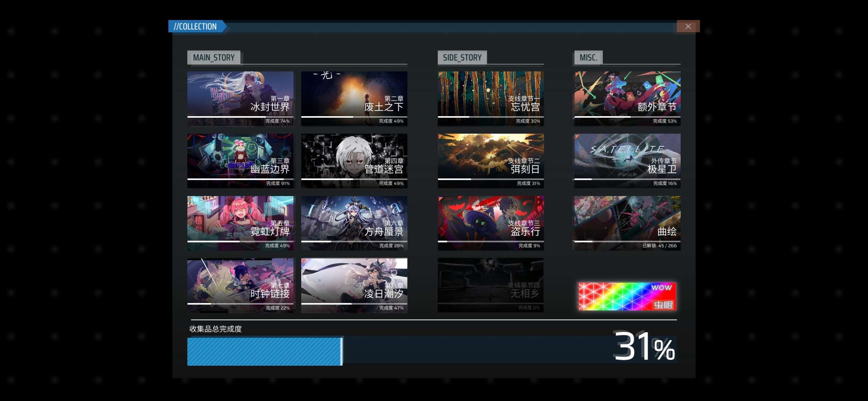
Task: Click the total collection progress bar
Action: [432, 351]
